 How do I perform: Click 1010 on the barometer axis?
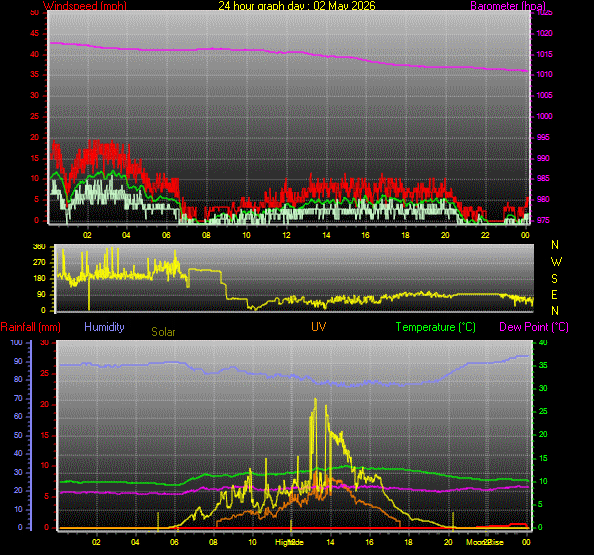tap(544, 74)
